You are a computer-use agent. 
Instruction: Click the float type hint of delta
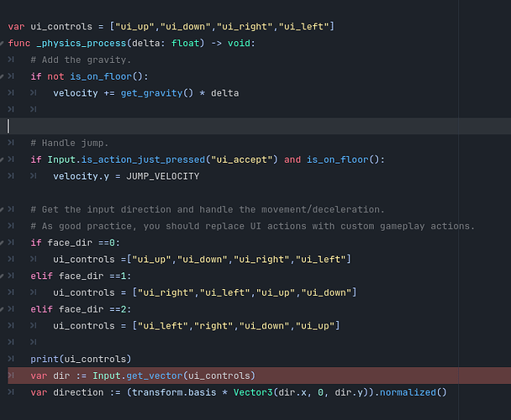click(x=185, y=43)
